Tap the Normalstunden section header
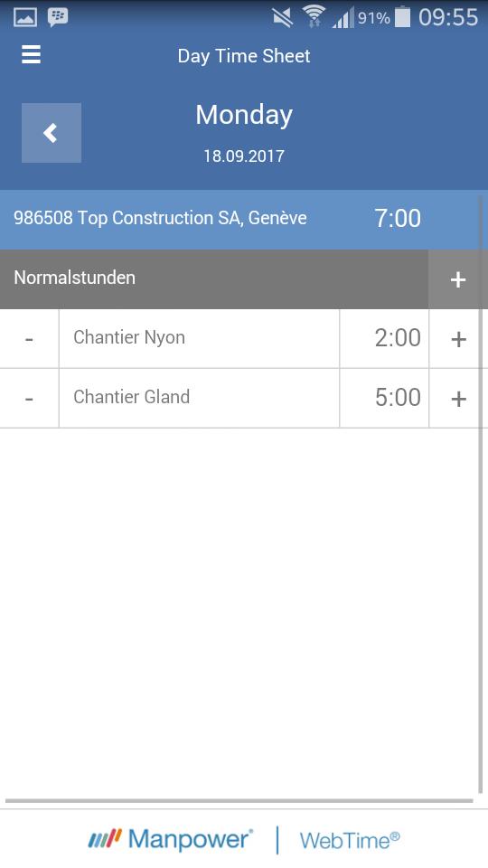The image size is (488, 868). pyautogui.click(x=213, y=279)
